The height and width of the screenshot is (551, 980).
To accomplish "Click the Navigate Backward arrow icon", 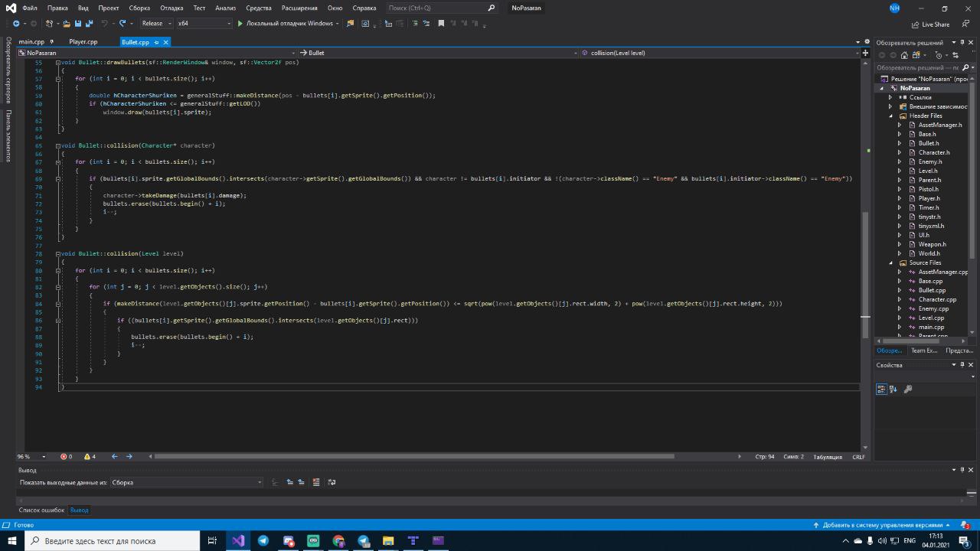I will (x=16, y=24).
